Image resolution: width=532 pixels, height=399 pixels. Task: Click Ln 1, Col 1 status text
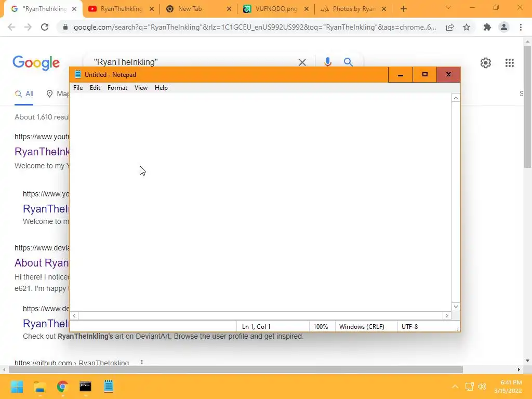(x=256, y=326)
